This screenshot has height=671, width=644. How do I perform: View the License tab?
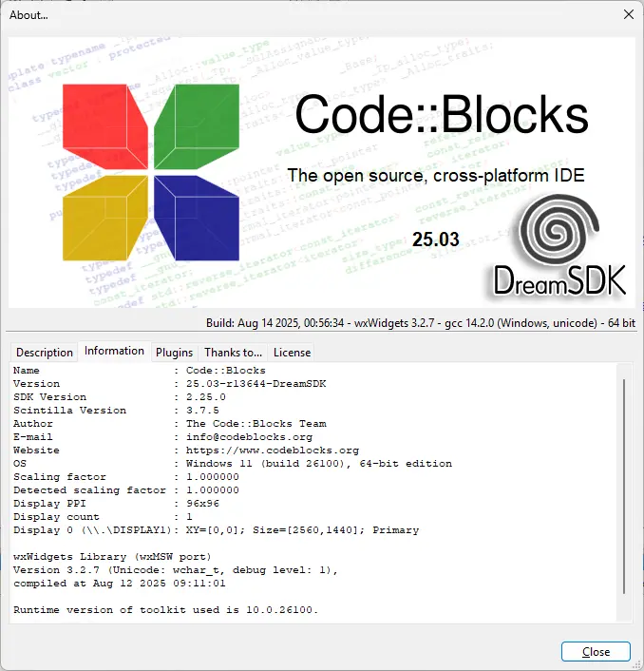click(292, 353)
